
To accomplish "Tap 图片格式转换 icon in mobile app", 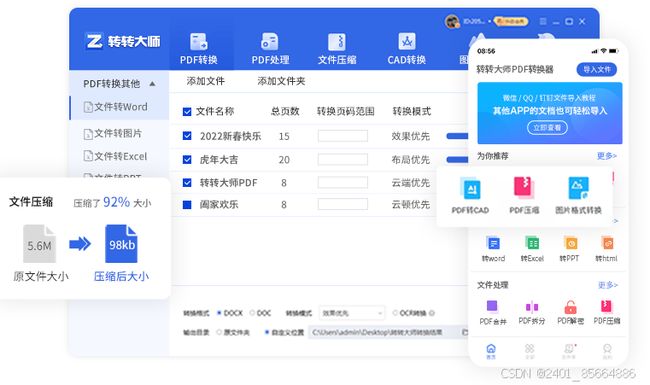I will click(x=578, y=188).
